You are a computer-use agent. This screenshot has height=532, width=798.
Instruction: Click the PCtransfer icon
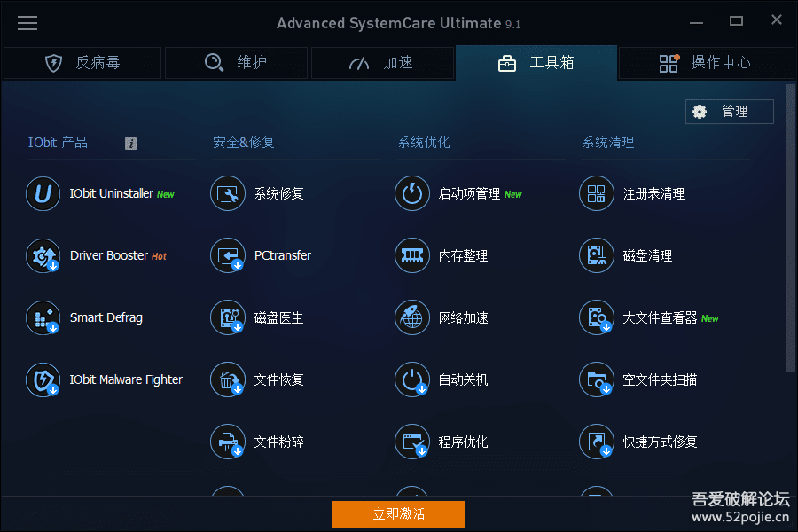(228, 255)
